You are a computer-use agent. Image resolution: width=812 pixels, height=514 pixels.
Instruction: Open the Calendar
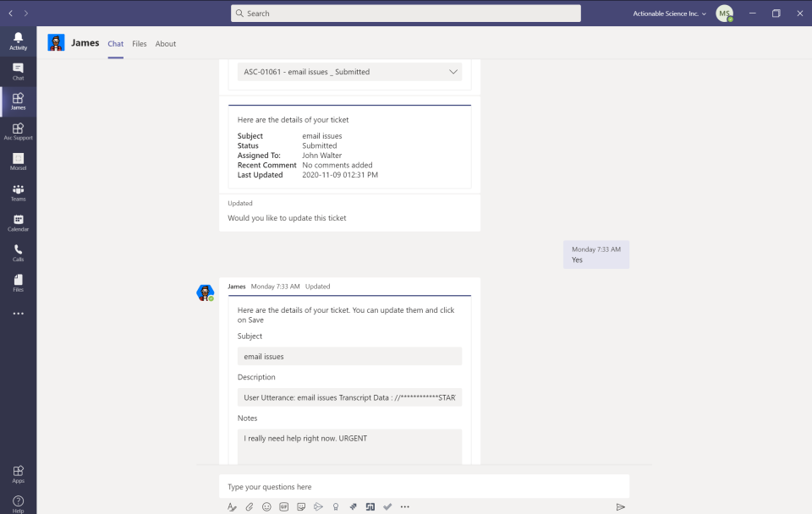click(18, 221)
